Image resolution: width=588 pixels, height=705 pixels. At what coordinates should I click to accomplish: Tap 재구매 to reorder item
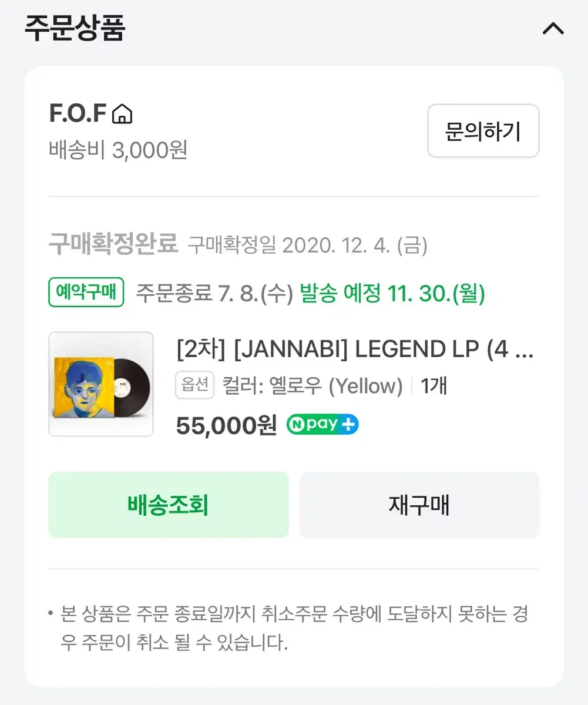click(x=419, y=505)
